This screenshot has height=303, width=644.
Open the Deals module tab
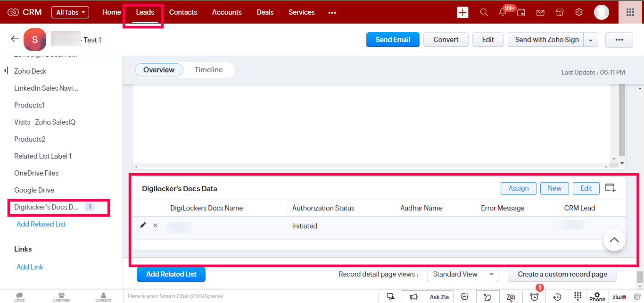265,12
